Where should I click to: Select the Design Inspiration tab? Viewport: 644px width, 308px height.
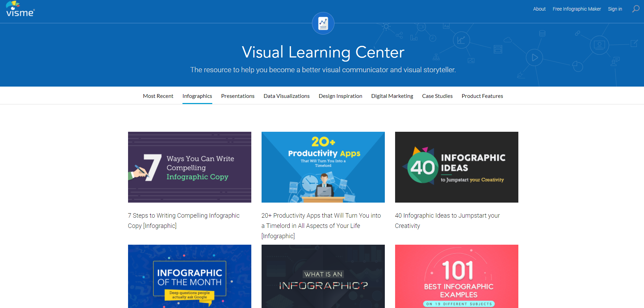(340, 96)
